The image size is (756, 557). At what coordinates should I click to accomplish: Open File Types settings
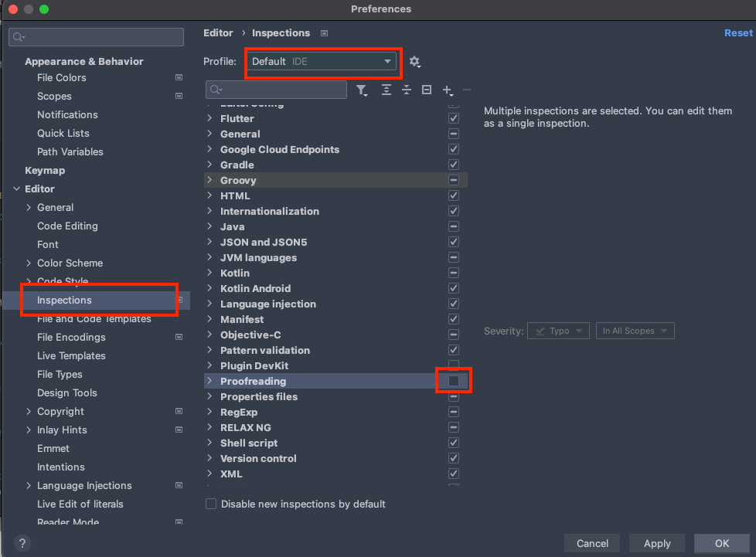60,375
